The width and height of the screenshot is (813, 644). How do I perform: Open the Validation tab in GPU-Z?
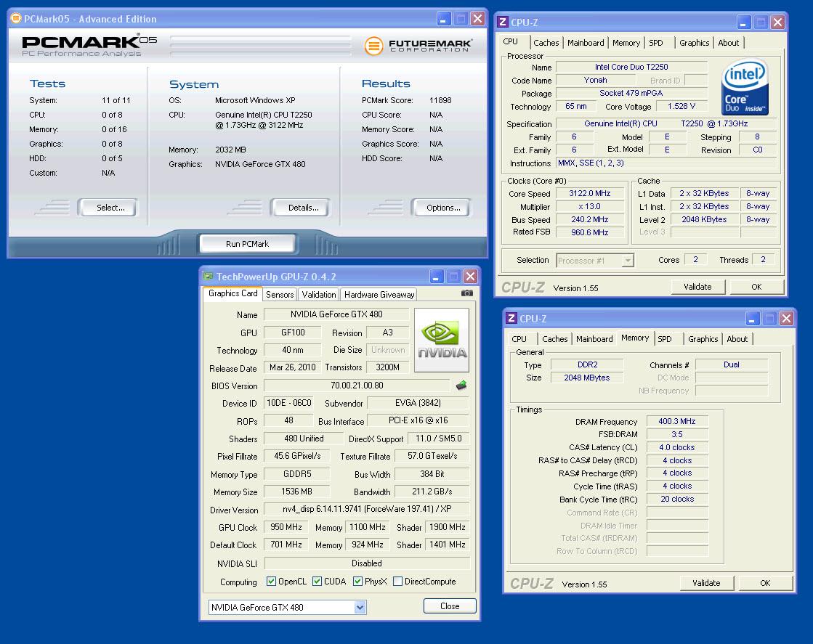tap(319, 294)
